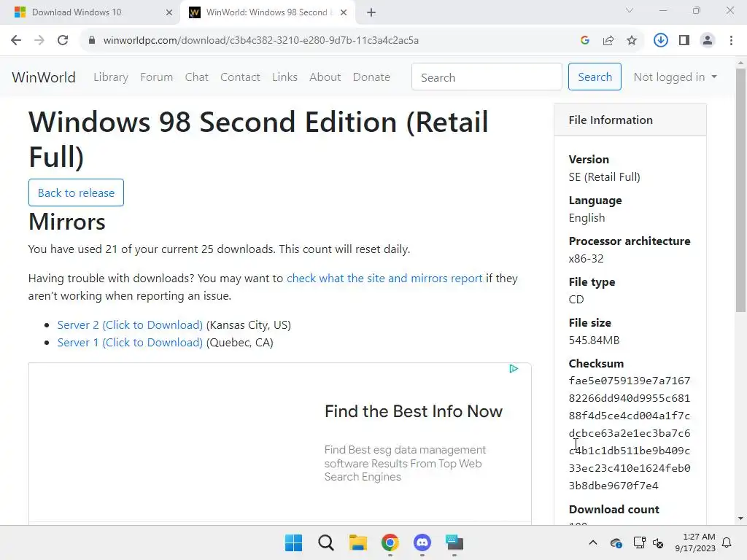Screen dimensions: 747x560
Task: Open Discord from the taskbar
Action: tap(422, 542)
